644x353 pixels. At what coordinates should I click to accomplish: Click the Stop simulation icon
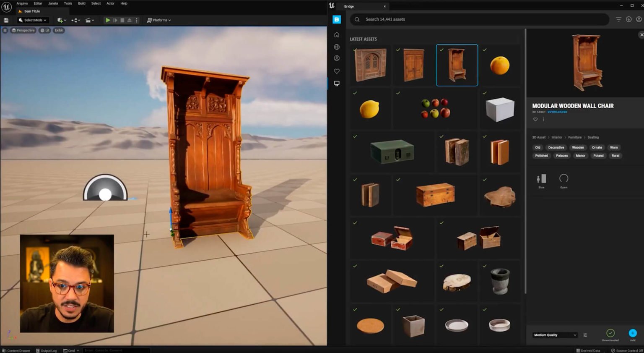pos(122,20)
